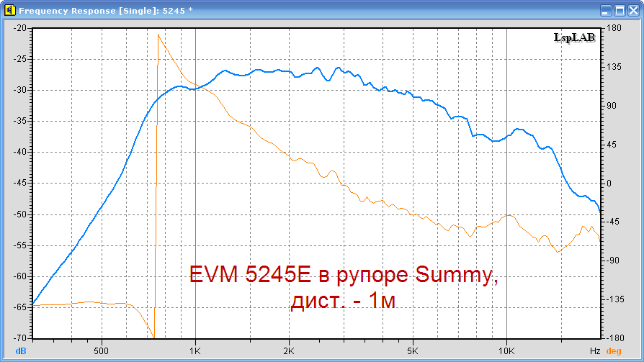Screen dimensions: 644x362
Task: Click the 'дист. - 1м' caption line
Action: pyautogui.click(x=344, y=301)
